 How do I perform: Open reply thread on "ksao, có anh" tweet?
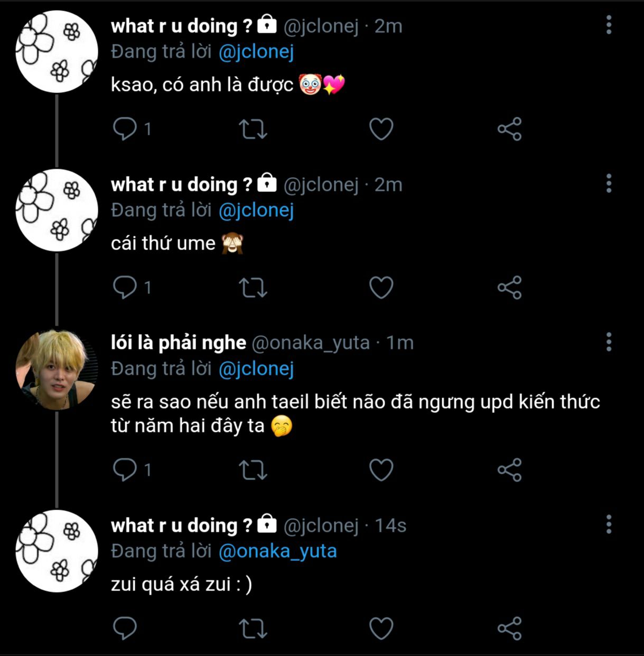(x=132, y=129)
